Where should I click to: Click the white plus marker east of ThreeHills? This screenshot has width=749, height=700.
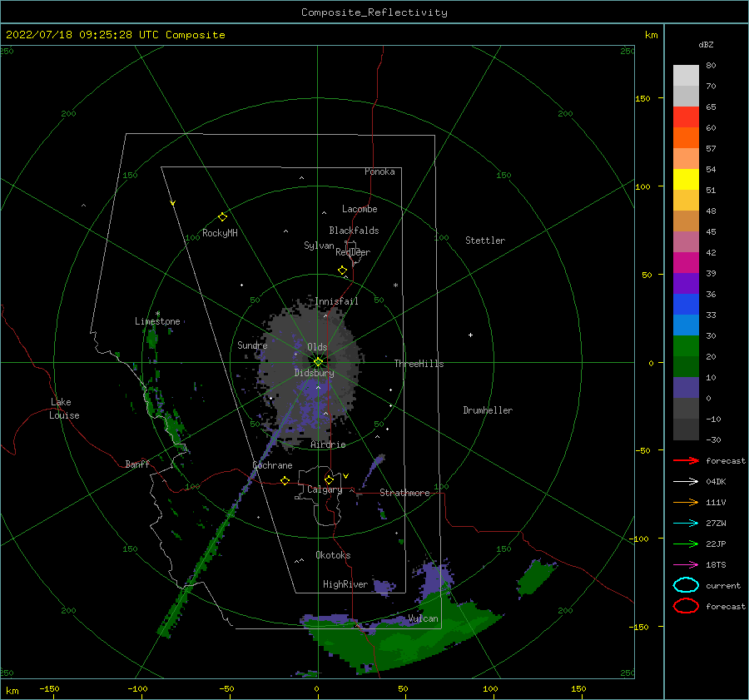470,335
